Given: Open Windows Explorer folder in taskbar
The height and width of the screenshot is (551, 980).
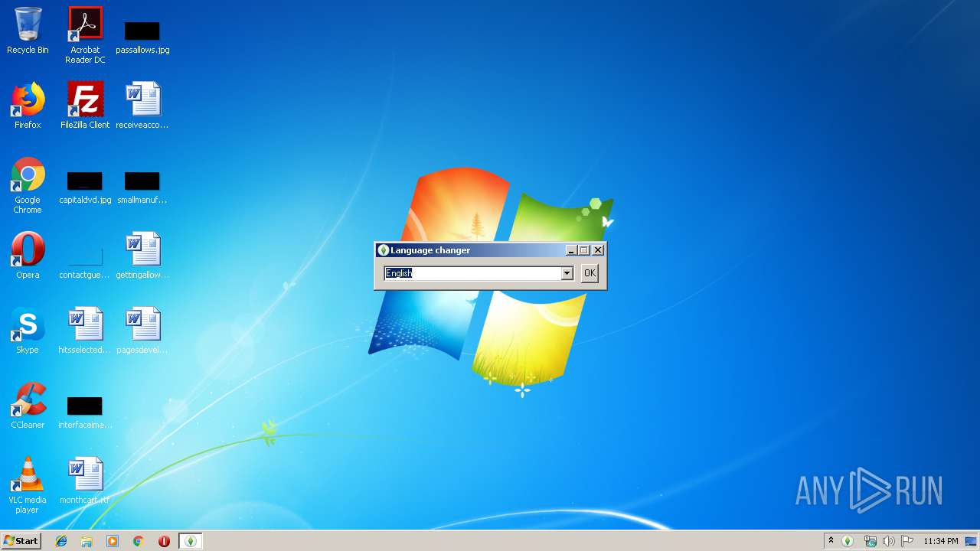Looking at the screenshot, I should [x=87, y=541].
